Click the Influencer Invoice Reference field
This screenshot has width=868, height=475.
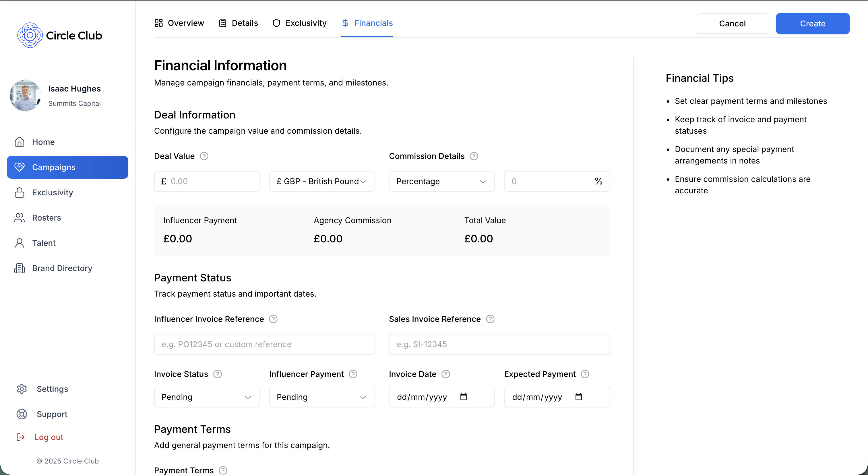pyautogui.click(x=264, y=344)
